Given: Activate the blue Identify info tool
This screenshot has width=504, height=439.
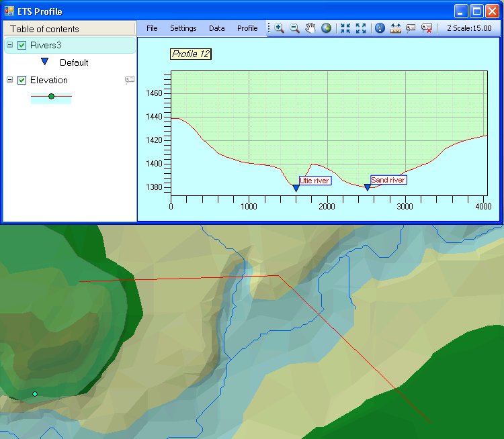Looking at the screenshot, I should 380,28.
